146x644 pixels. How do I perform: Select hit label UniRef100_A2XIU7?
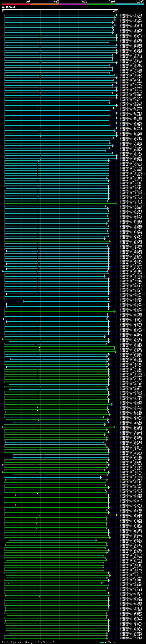tap(131, 95)
